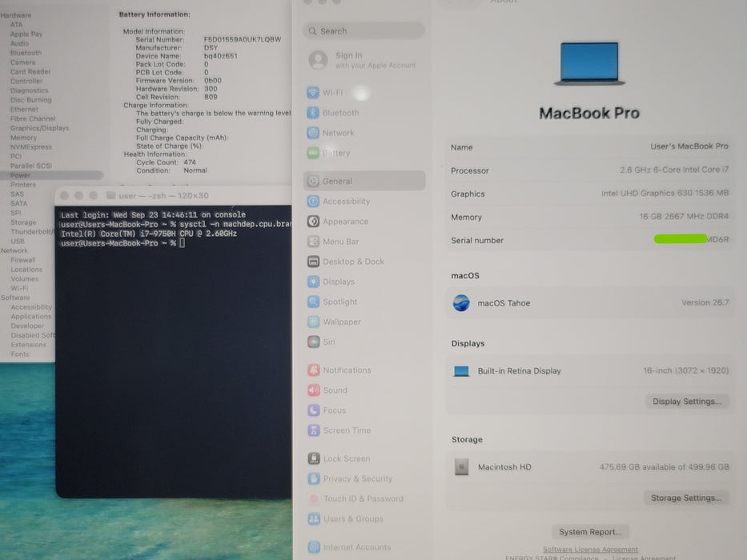Open Display Settings button

coord(686,402)
